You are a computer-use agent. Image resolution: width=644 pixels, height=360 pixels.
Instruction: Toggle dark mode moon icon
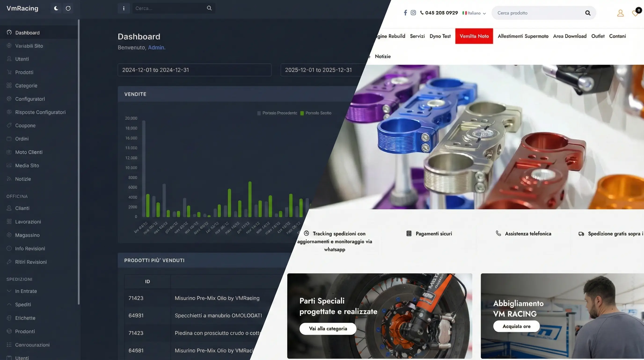click(56, 8)
